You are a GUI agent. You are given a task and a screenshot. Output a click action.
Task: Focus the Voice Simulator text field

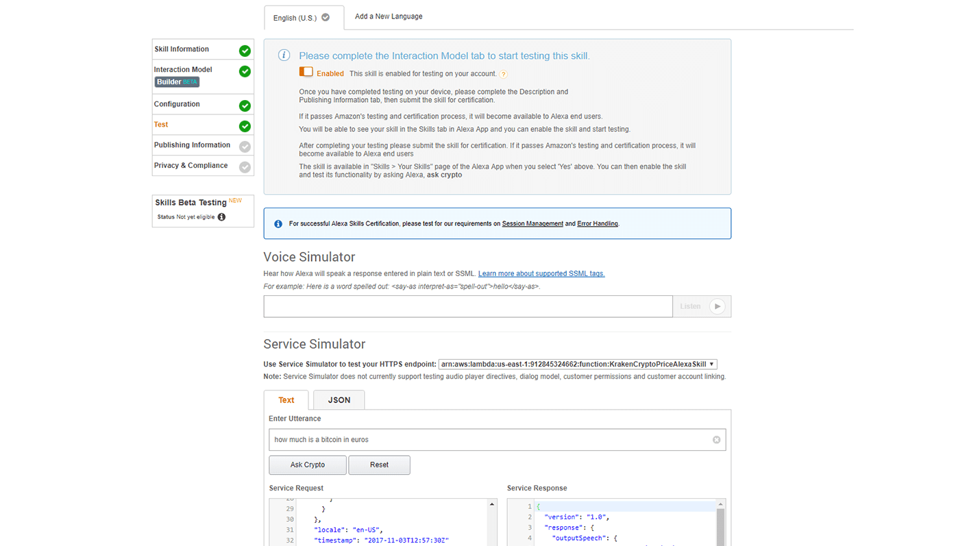(468, 306)
